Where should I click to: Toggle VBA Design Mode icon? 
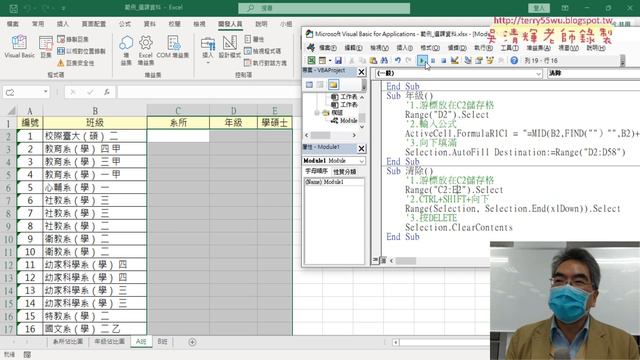454,60
